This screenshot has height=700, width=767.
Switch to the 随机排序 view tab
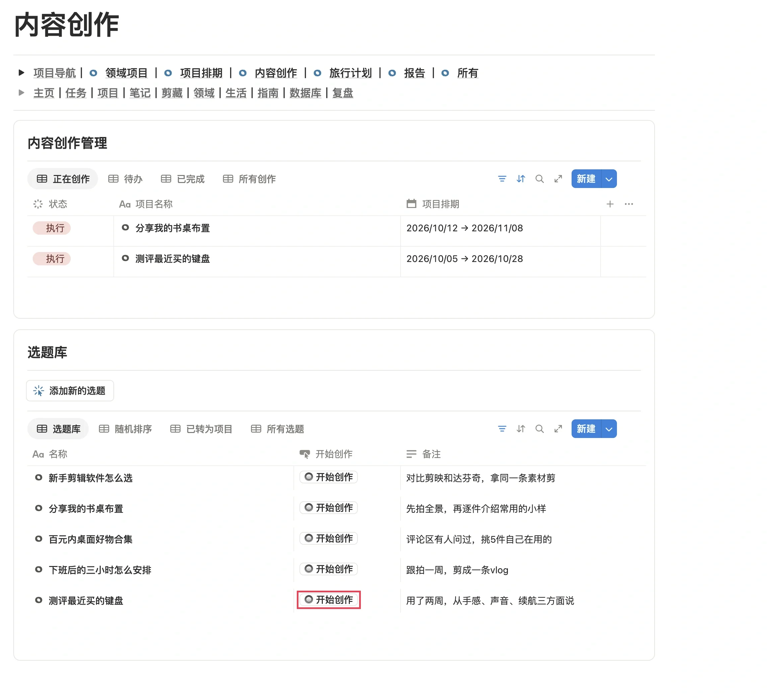coord(125,429)
